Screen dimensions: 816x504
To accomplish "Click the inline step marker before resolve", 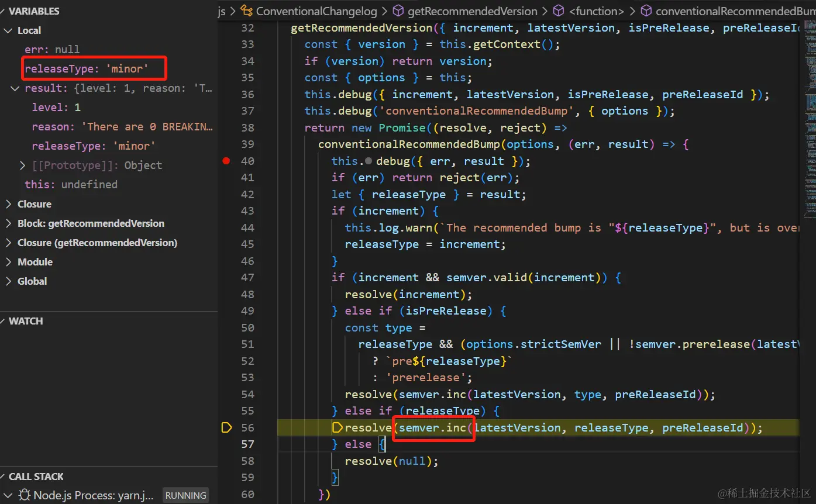I will click(x=338, y=428).
